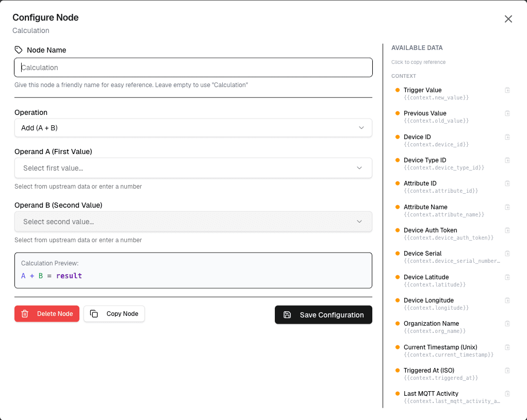Viewport: 527px width, 420px height.
Task: Click the Delete Node button
Action: point(47,314)
